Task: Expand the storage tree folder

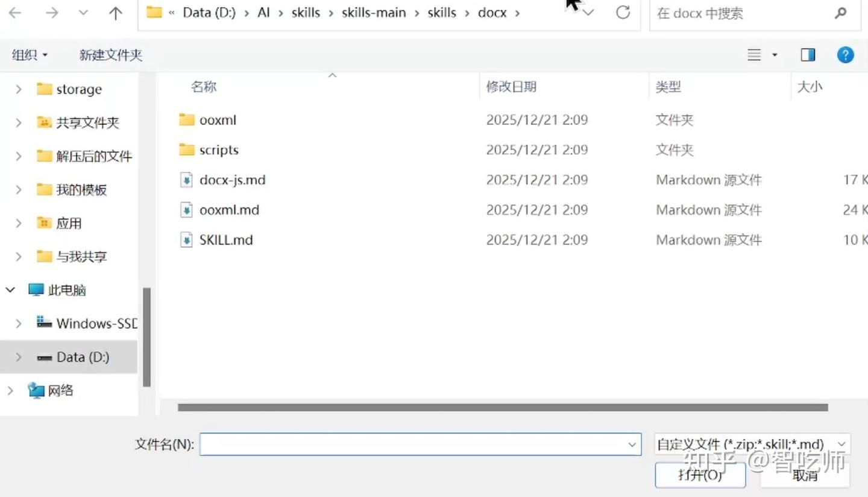Action: (x=19, y=89)
